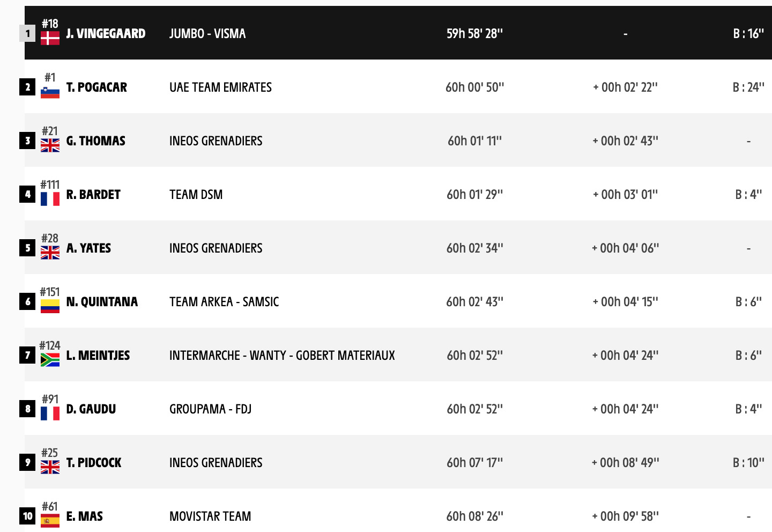The width and height of the screenshot is (772, 532).
Task: Click Team Arkea - Samsic team name
Action: point(224,302)
